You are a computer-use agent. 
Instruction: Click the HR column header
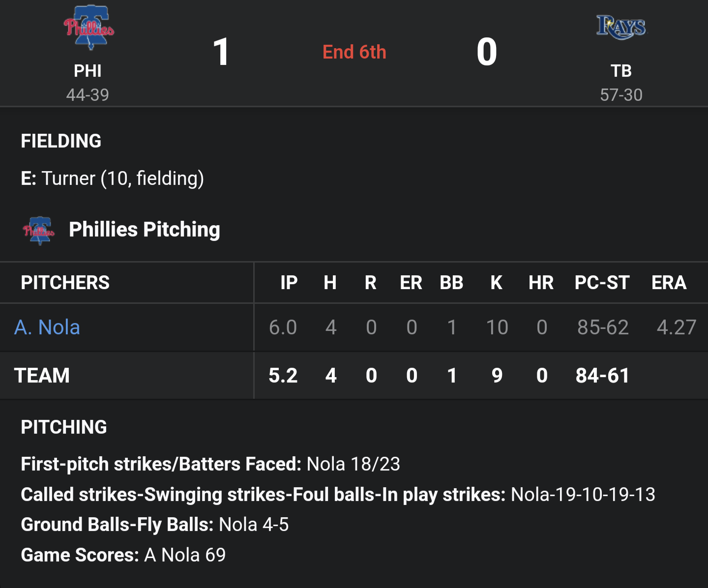541,283
